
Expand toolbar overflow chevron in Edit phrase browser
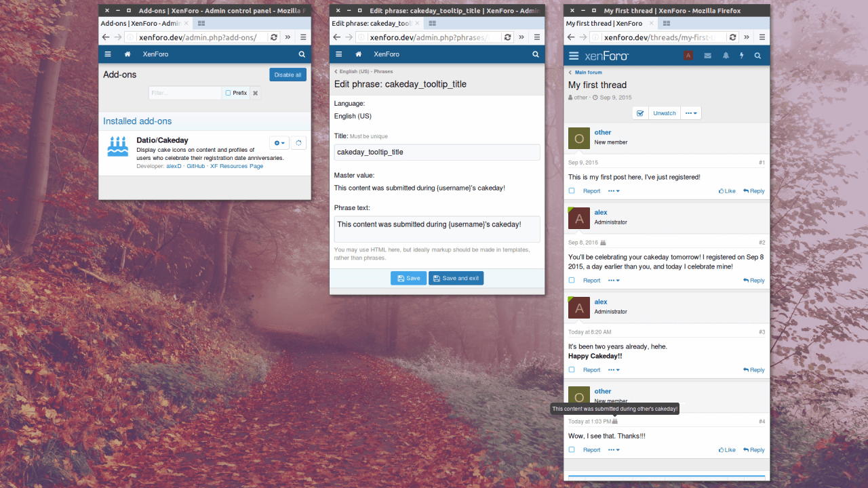coord(521,37)
